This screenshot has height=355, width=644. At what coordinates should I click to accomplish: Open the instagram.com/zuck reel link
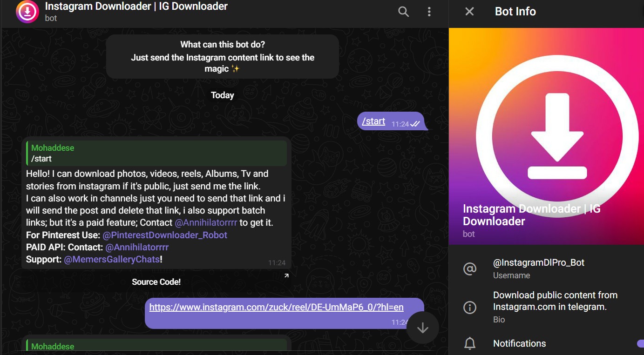[276, 307]
